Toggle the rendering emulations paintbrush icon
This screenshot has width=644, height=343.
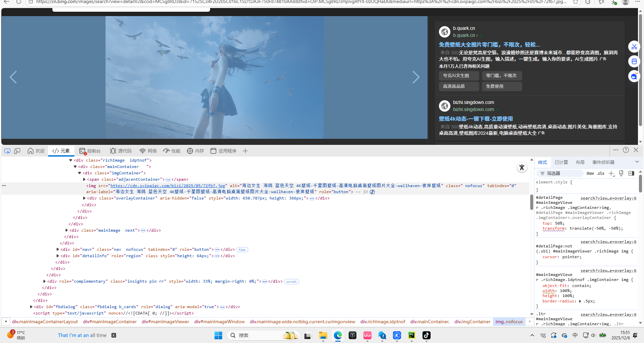621,173
